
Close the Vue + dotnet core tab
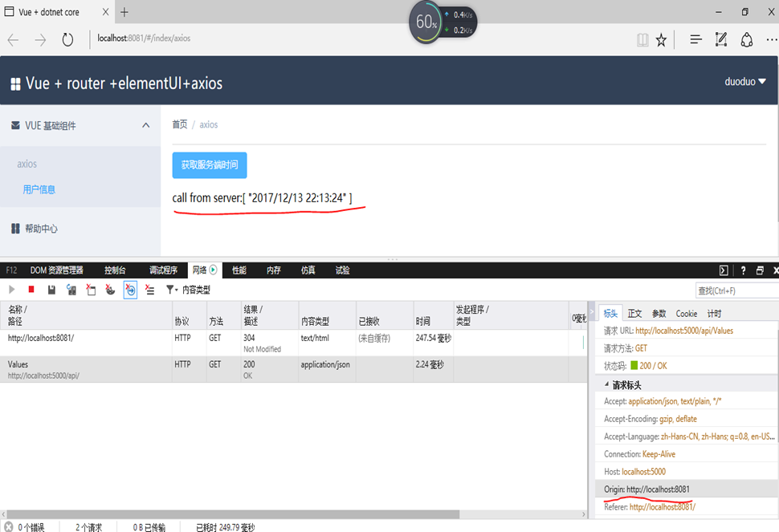105,12
